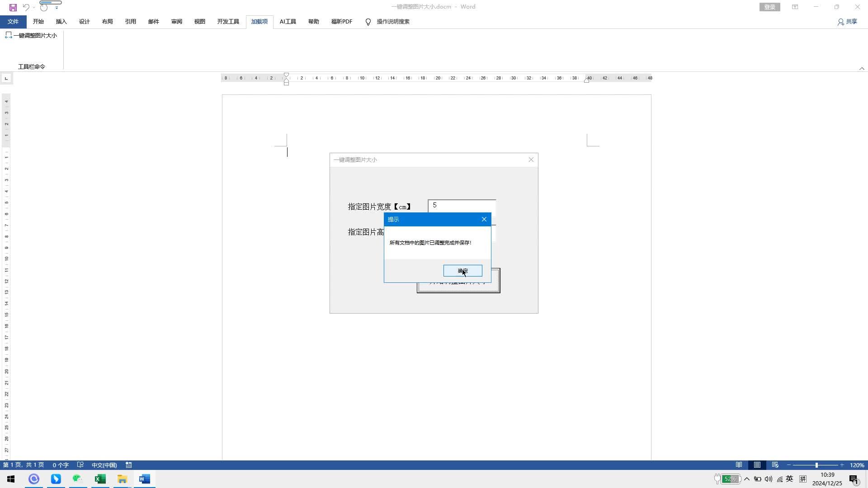
Task: Click the 登录 sign-in button
Action: [769, 7]
